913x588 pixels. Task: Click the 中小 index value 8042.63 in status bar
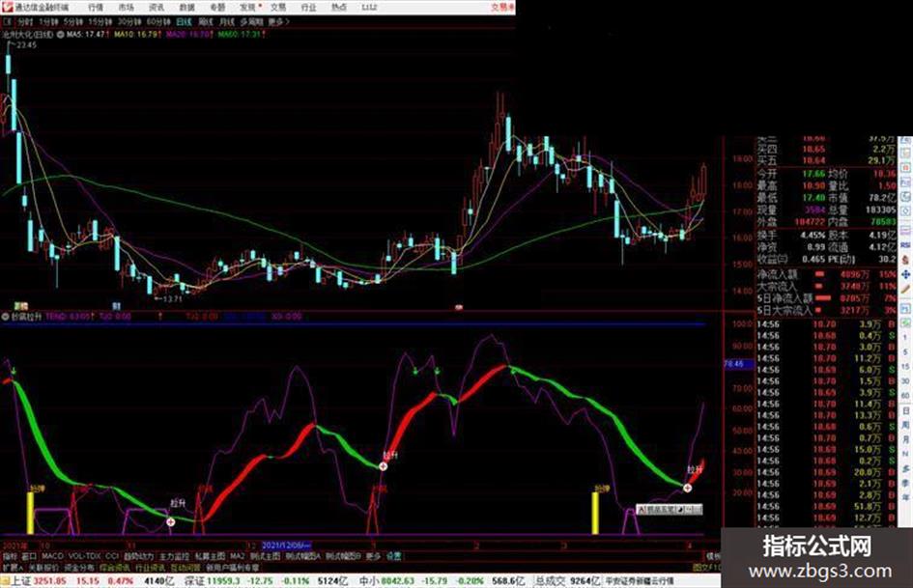pos(398,581)
